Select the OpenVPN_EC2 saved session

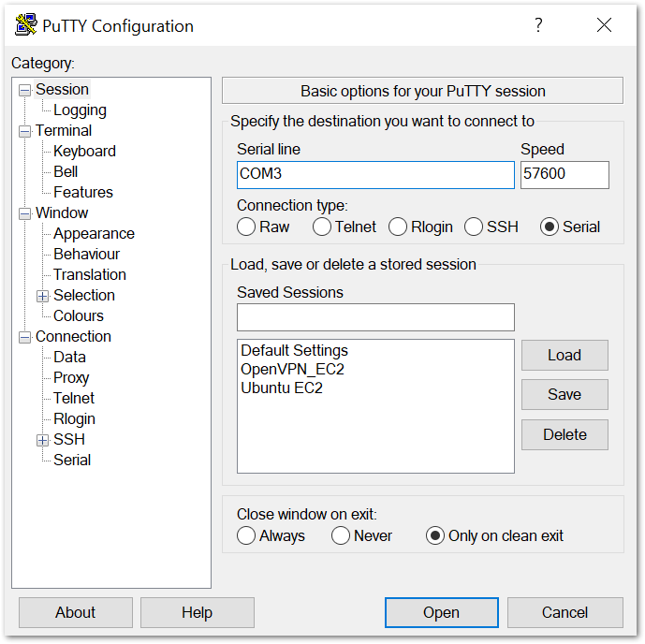pyautogui.click(x=292, y=370)
